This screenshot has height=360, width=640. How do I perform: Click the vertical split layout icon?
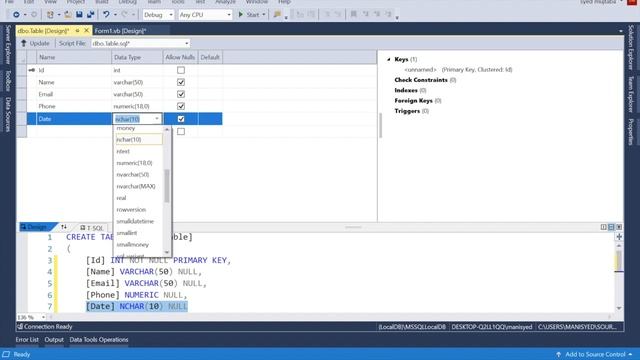tap(603, 227)
